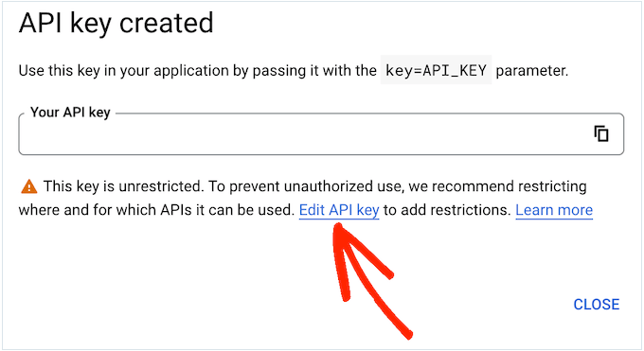Screen dimensions: 644x351
Task: Click the tip of the red arrowhead
Action: (x=338, y=226)
